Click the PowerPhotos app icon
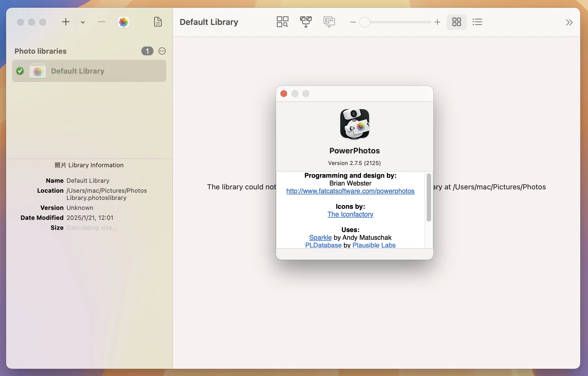Screen dimensions: 588x376 (354, 124)
